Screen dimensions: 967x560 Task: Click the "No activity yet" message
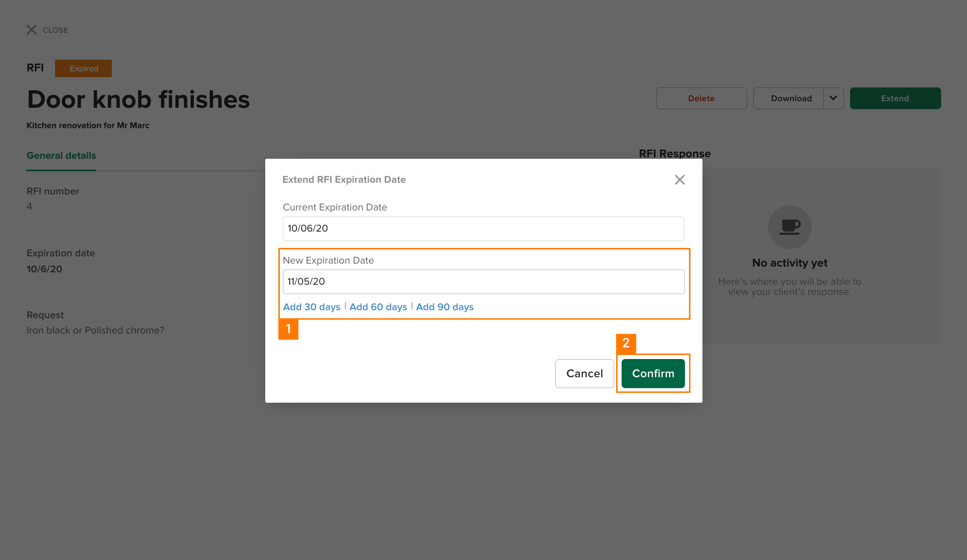[x=789, y=263]
